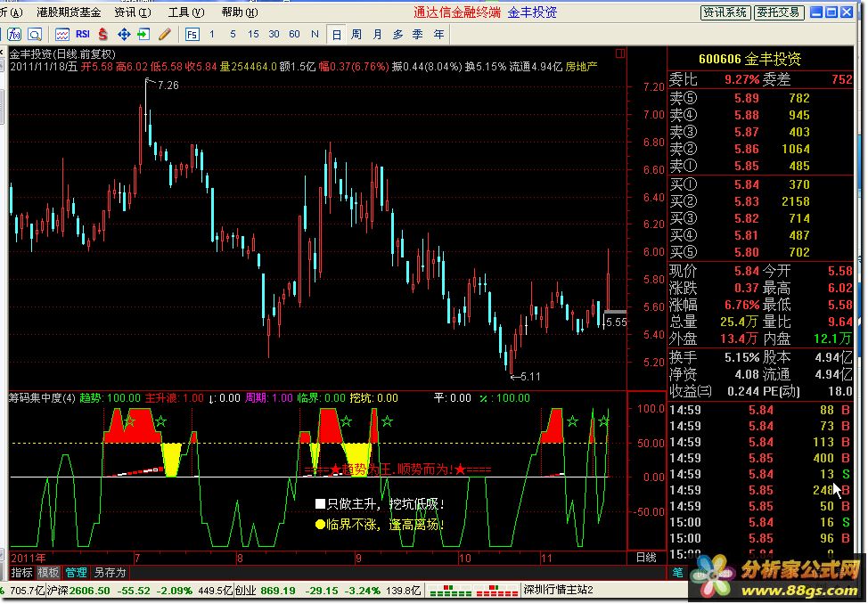868x604 pixels.
Task: Click the red-green market breadth bars in status bar
Action: 474,591
